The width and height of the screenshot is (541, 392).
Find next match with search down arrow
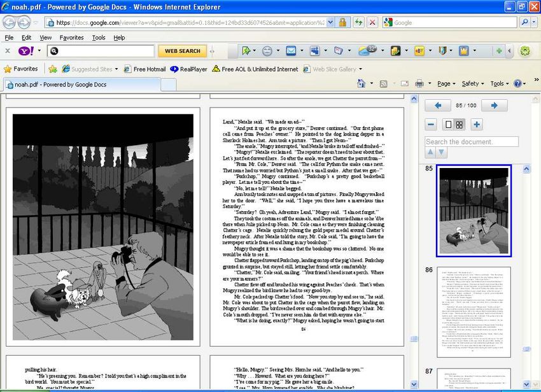click(x=441, y=152)
